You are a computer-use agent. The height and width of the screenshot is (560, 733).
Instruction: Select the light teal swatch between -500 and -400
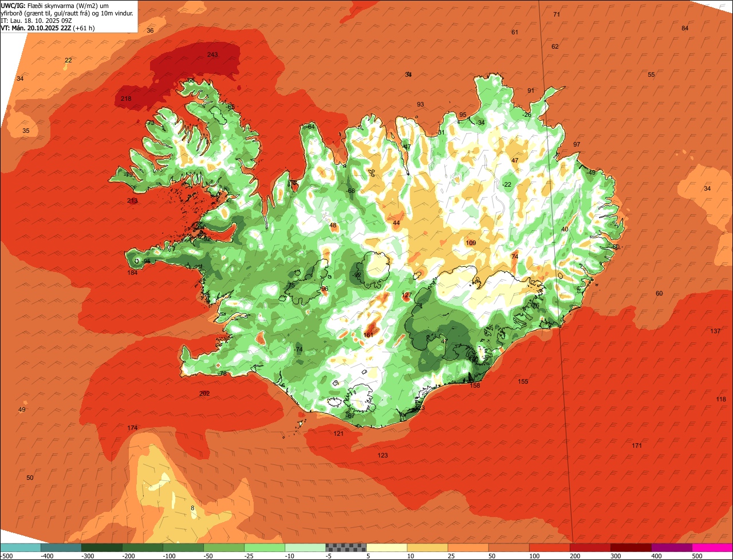(21, 547)
